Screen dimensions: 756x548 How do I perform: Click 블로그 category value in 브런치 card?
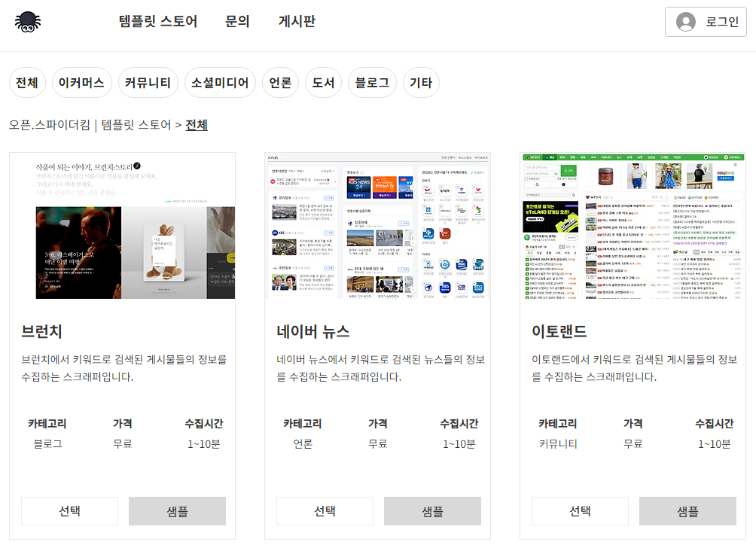(47, 444)
